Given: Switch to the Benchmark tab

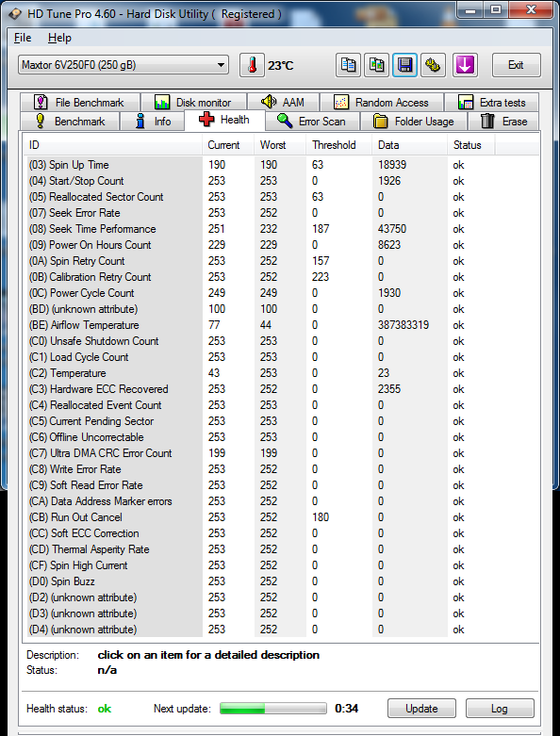Looking at the screenshot, I should point(70,122).
